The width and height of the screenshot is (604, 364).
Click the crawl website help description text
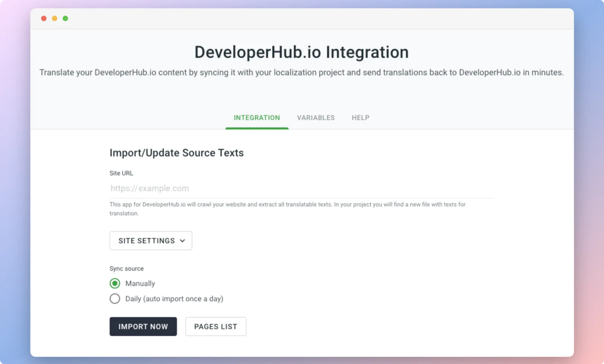coord(288,209)
